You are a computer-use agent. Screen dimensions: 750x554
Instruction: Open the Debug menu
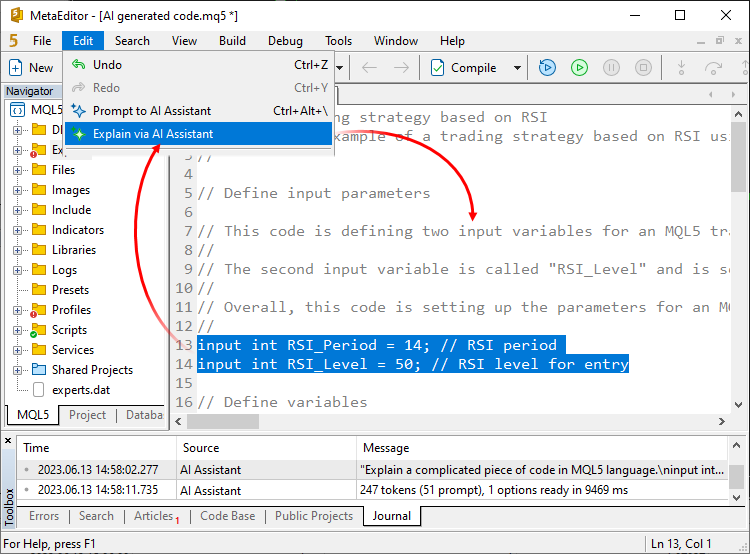coord(285,41)
